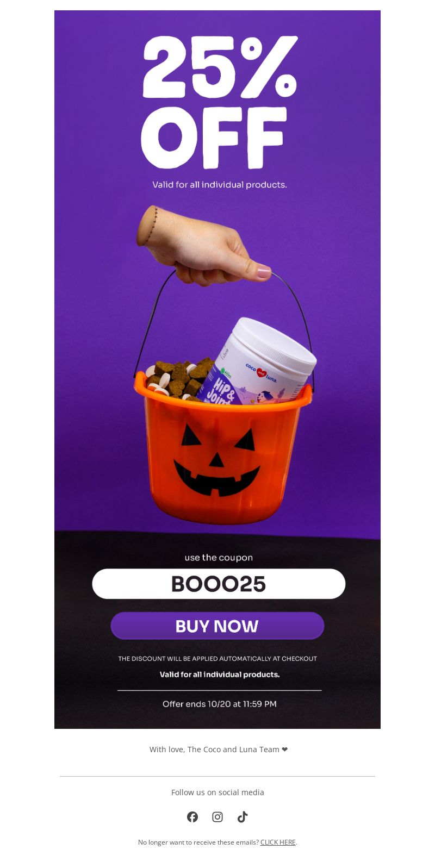The image size is (435, 868).
Task: Click the jack-o-lantern pumpkin bucket
Action: pyautogui.click(x=223, y=451)
